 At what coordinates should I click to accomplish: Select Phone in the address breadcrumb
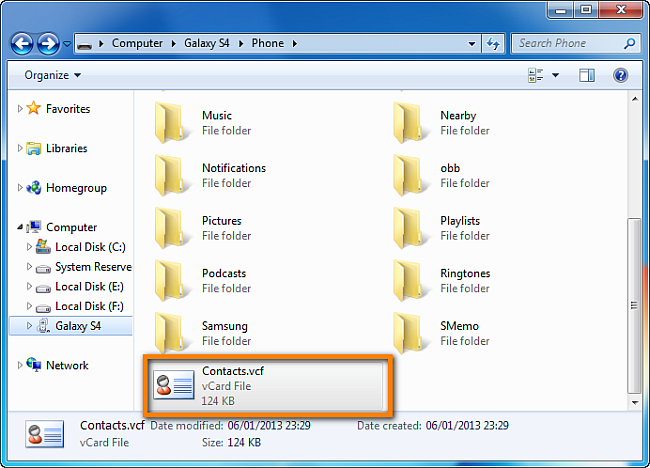pyautogui.click(x=268, y=43)
